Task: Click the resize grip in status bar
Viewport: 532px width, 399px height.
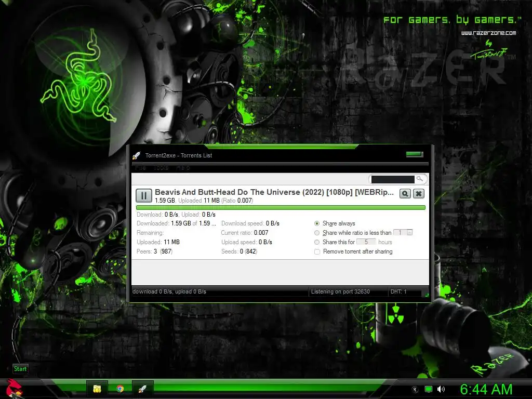Action: coord(427,295)
